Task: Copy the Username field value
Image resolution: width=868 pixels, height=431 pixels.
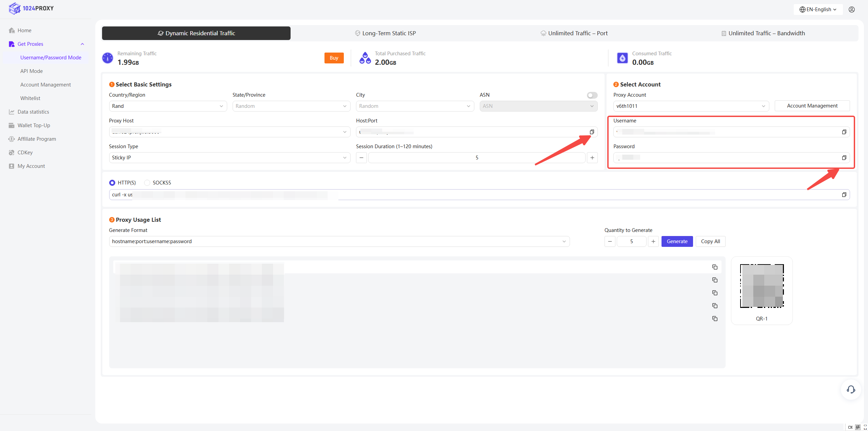Action: coord(844,132)
